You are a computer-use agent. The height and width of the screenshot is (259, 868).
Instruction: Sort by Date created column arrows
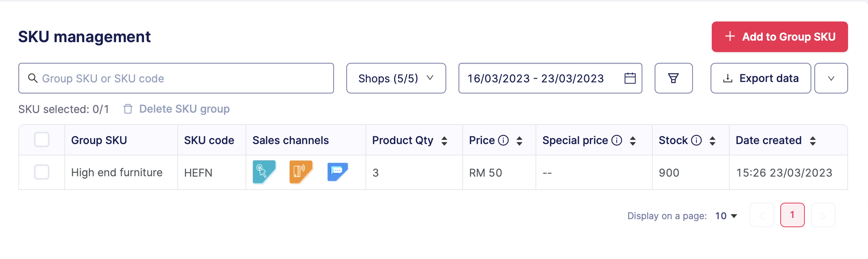(813, 141)
